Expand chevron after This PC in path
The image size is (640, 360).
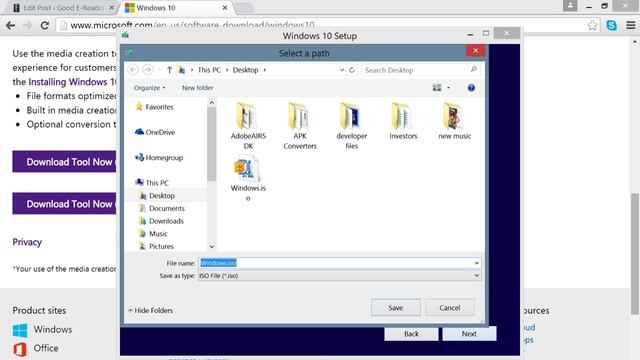[x=227, y=70]
